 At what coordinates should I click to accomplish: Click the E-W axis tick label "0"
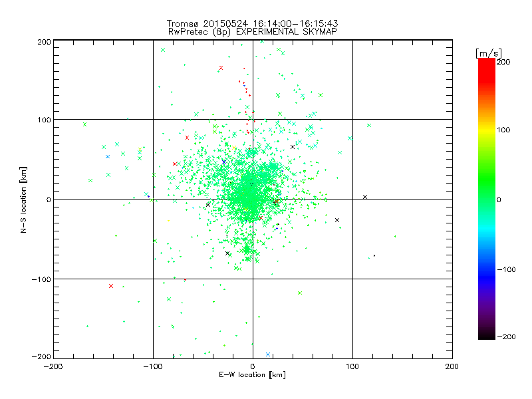(x=253, y=366)
